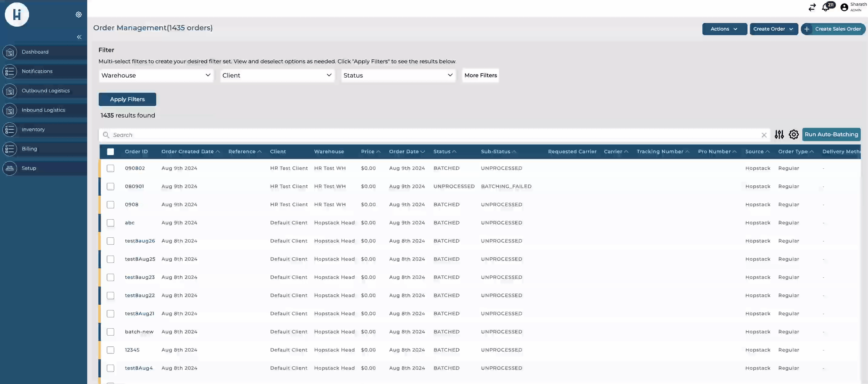Check the box for order 090802
868x384 pixels.
pyautogui.click(x=111, y=168)
